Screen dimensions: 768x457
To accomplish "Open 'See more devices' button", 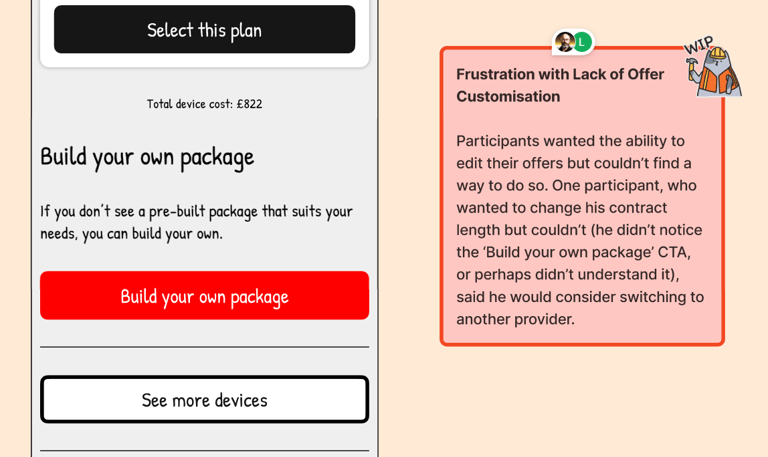I will 204,400.
